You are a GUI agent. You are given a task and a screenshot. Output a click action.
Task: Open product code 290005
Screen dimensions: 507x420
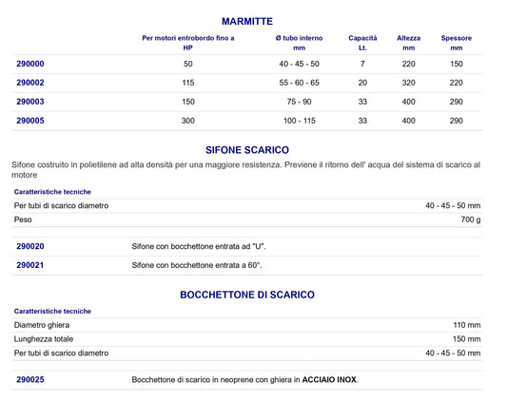tap(30, 121)
